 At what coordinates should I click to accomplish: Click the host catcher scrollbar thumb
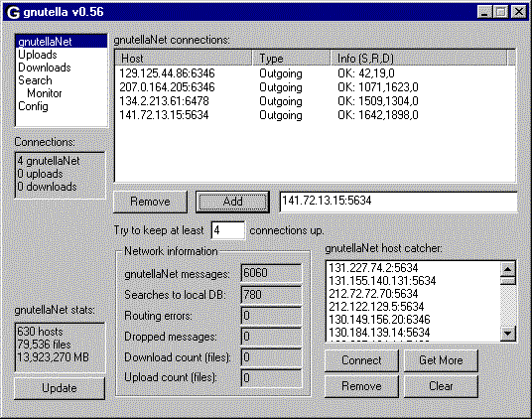(x=508, y=281)
